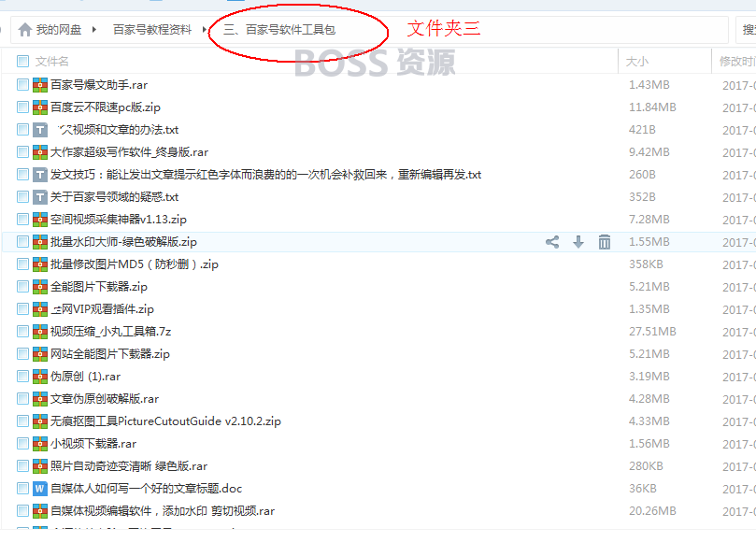Click archive icon of 自媒体视频编辑软件 rar
Screen dimensions: 756x542
tap(40, 510)
